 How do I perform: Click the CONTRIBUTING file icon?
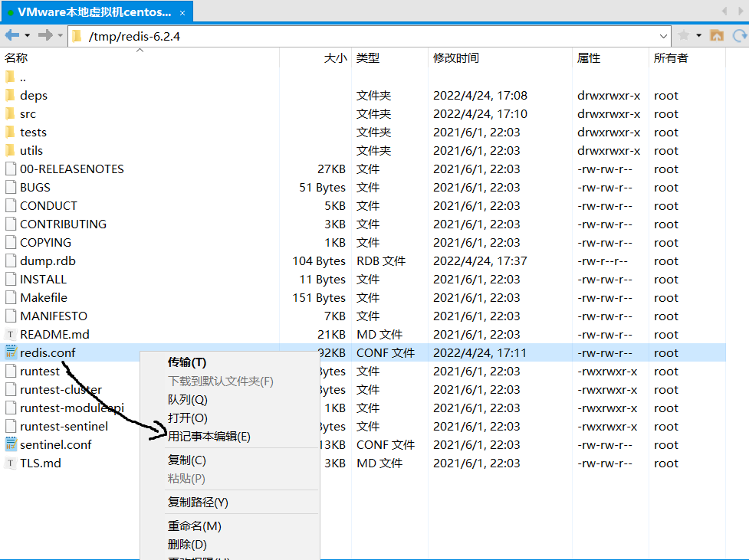tap(11, 224)
